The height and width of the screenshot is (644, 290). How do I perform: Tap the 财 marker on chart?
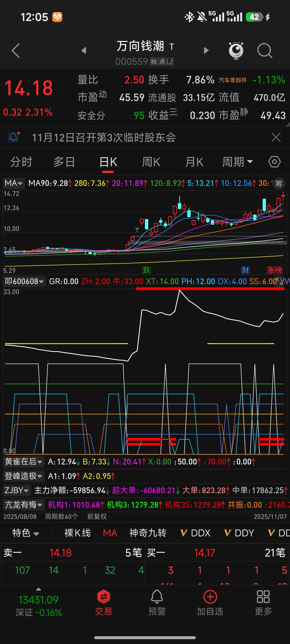[x=245, y=270]
